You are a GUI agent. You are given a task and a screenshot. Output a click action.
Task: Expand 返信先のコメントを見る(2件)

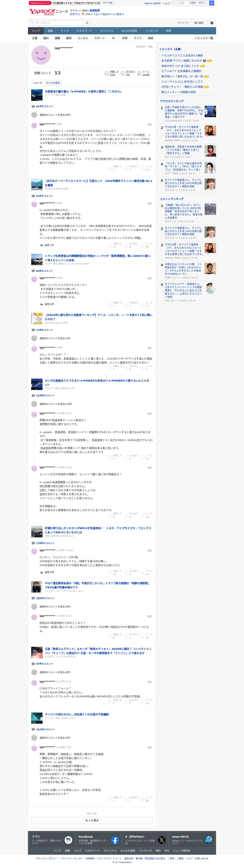55,607
